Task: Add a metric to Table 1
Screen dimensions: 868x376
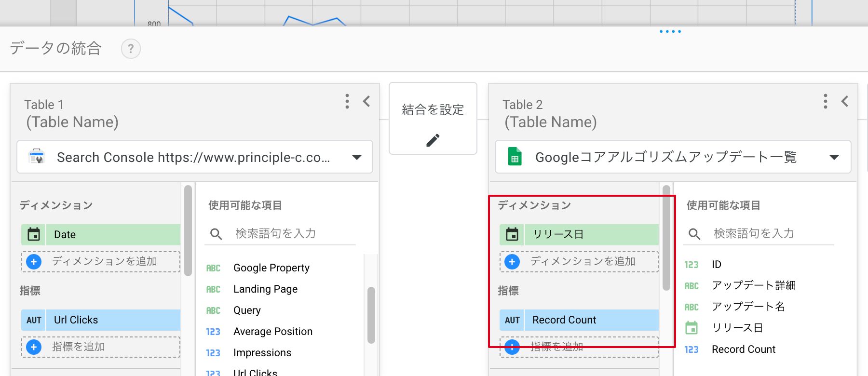Action: [101, 347]
